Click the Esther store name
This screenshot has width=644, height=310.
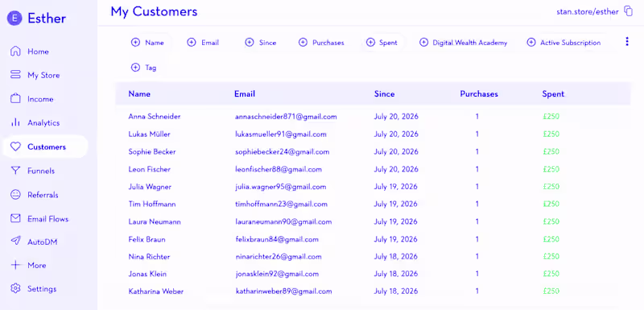point(47,19)
